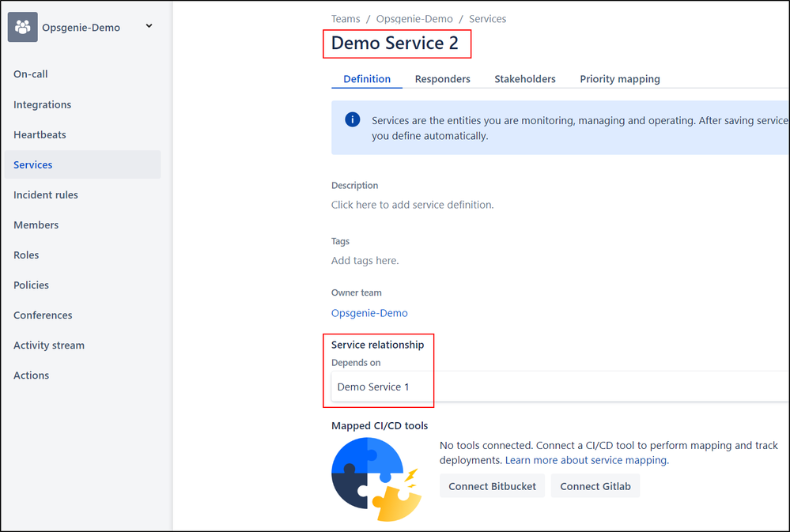
Task: Open Incident rules in the sidebar
Action: [x=46, y=195]
